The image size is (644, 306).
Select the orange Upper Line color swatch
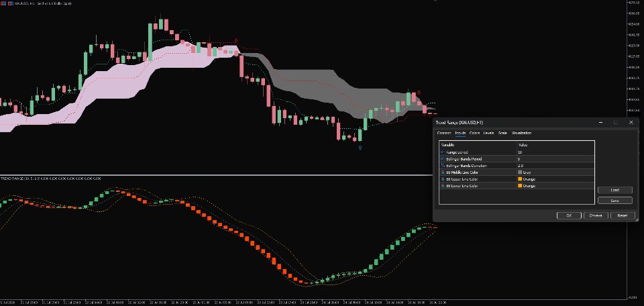521,179
